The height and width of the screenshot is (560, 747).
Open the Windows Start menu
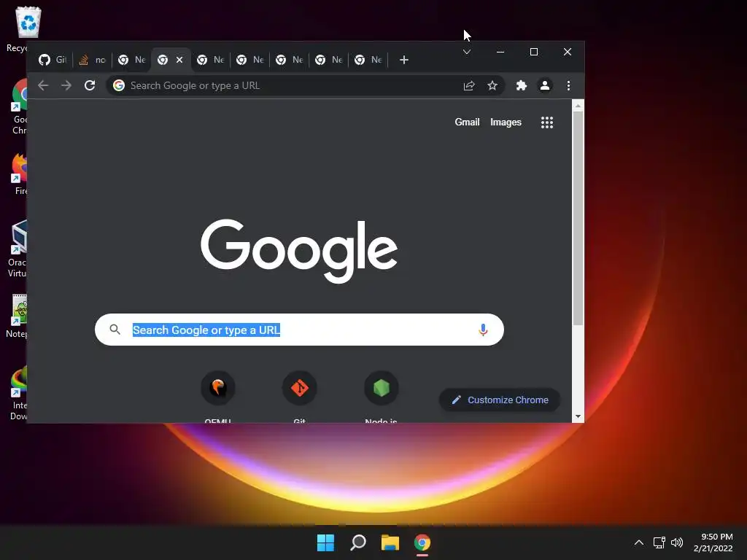coord(326,542)
